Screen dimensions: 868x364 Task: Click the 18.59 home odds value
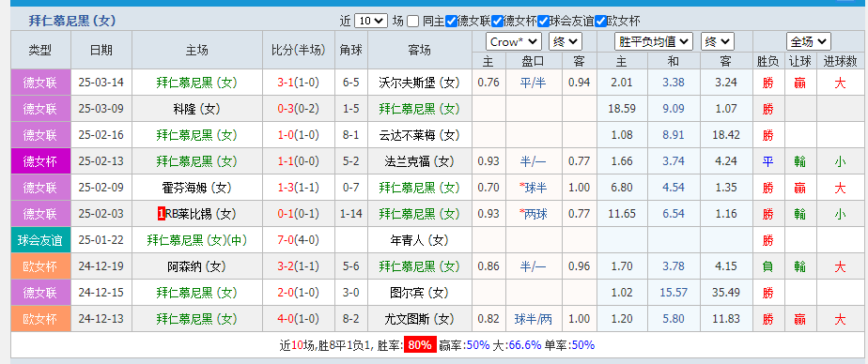(622, 109)
